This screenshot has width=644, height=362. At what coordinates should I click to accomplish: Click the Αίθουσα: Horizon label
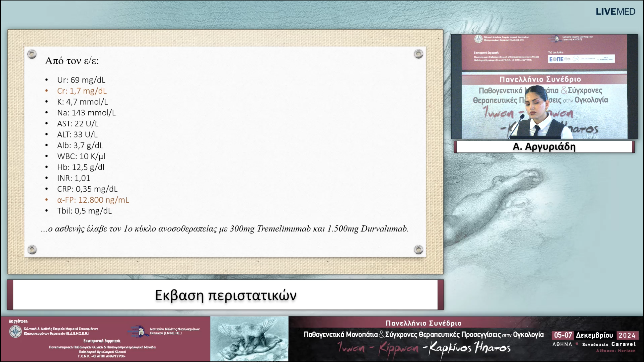pyautogui.click(x=616, y=351)
